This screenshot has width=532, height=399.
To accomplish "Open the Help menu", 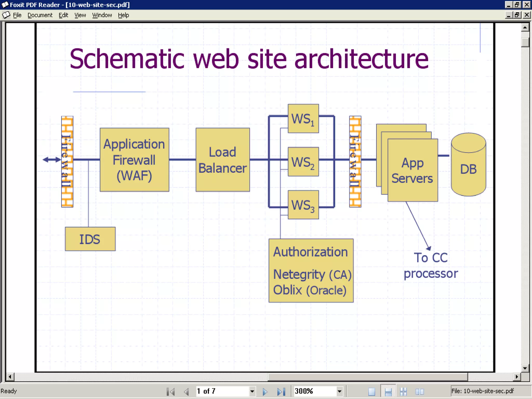I will pyautogui.click(x=123, y=15).
